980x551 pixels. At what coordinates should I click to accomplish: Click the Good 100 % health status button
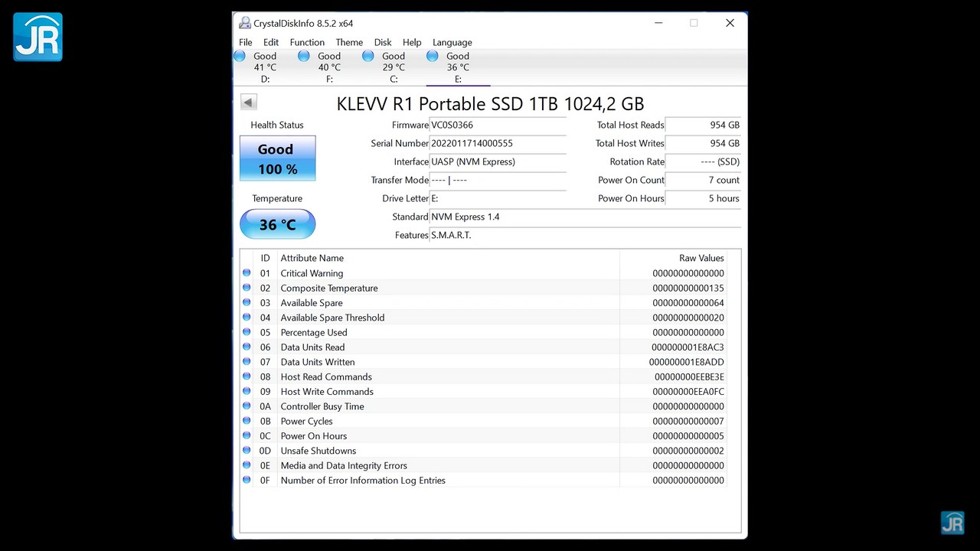pyautogui.click(x=277, y=158)
